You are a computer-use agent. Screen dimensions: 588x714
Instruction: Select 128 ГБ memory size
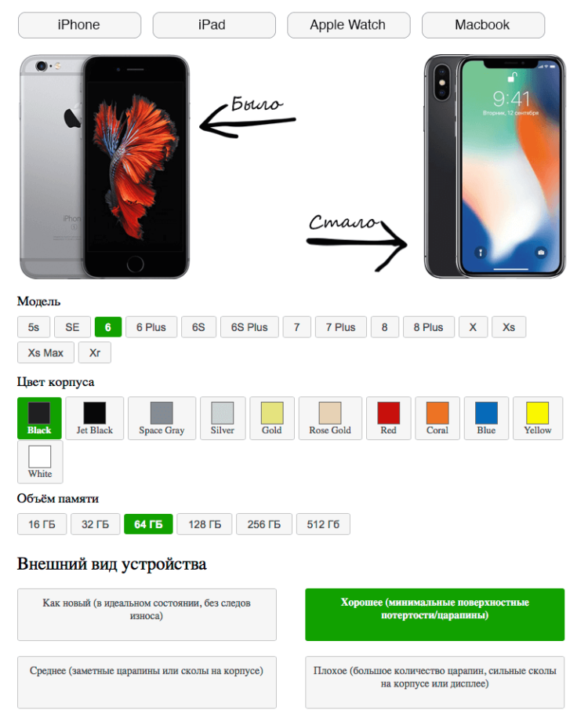[205, 524]
